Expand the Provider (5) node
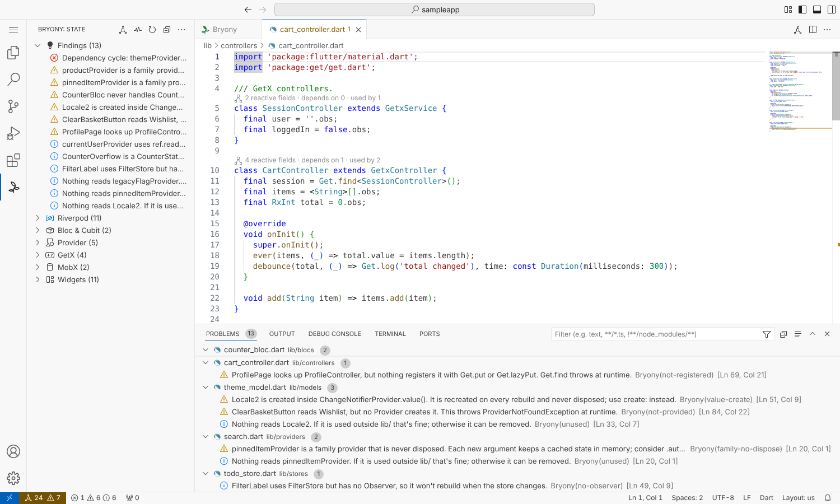The width and height of the screenshot is (840, 504). (38, 242)
